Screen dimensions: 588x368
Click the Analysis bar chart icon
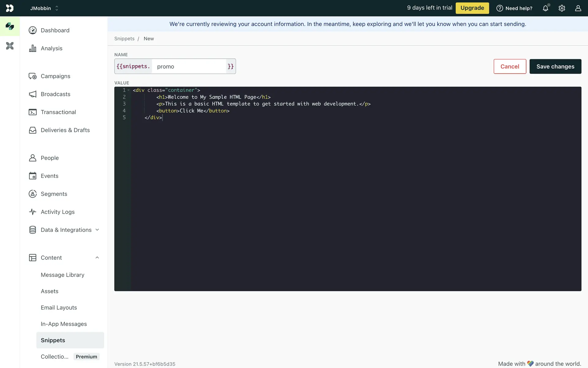click(x=32, y=48)
